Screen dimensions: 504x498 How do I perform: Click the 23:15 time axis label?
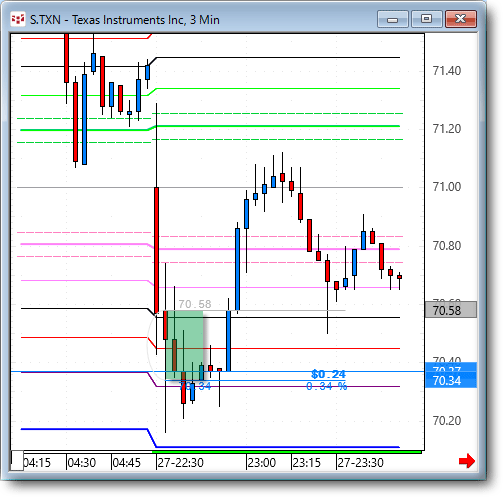(307, 463)
